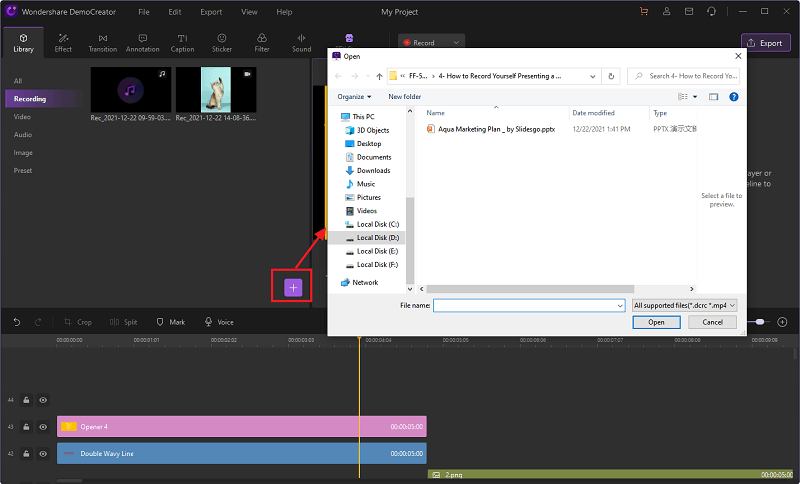
Task: Click the File name input field
Action: coord(529,305)
